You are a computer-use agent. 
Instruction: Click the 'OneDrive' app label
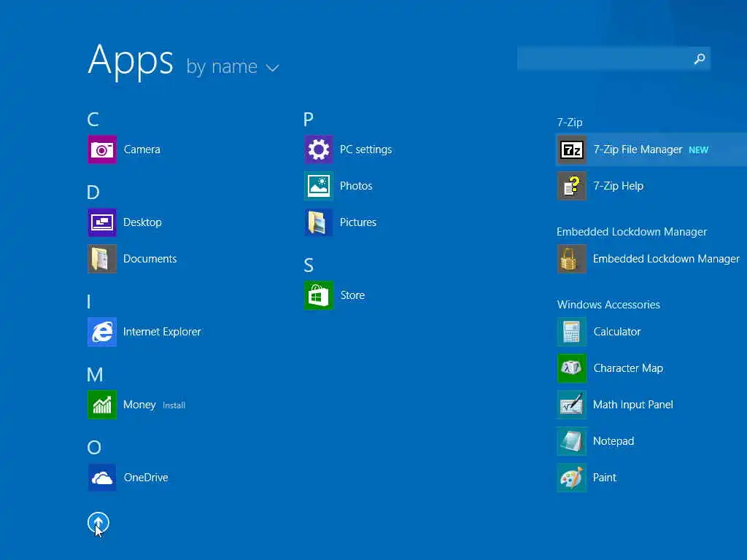pyautogui.click(x=146, y=478)
